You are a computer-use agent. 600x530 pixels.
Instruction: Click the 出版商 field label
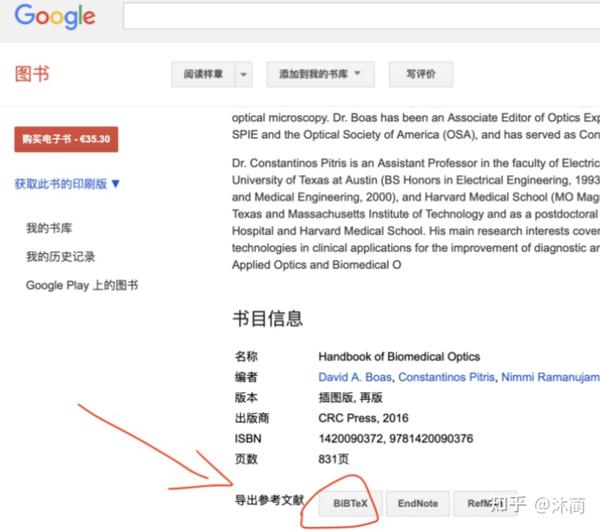pos(252,418)
